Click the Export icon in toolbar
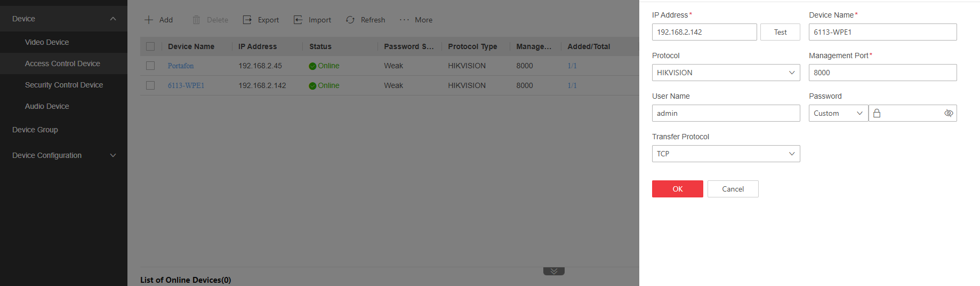 [247, 20]
